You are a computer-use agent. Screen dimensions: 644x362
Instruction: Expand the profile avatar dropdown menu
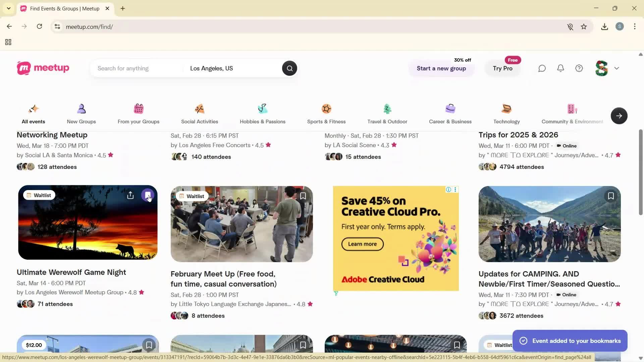point(616,68)
